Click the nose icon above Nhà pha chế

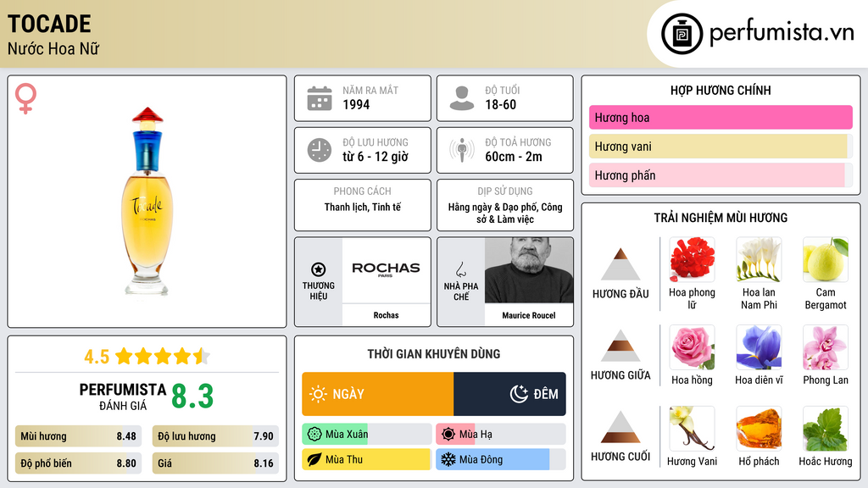click(460, 269)
